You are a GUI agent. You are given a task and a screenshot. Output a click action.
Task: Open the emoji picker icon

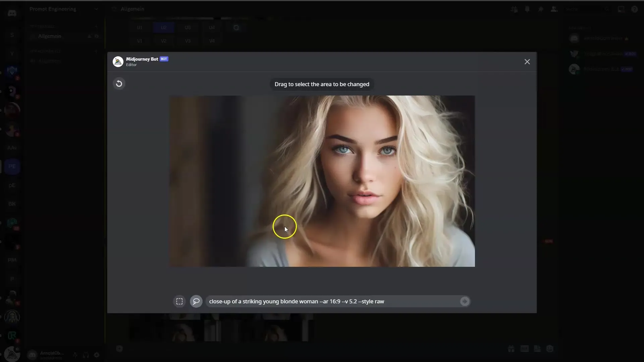(550, 349)
